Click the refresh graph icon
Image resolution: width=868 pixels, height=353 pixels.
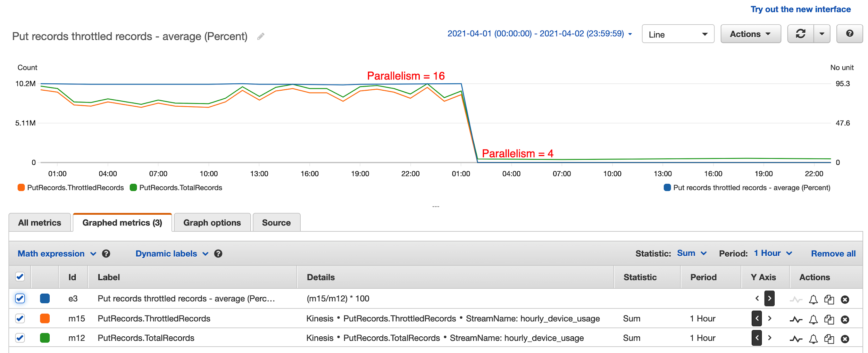(801, 34)
